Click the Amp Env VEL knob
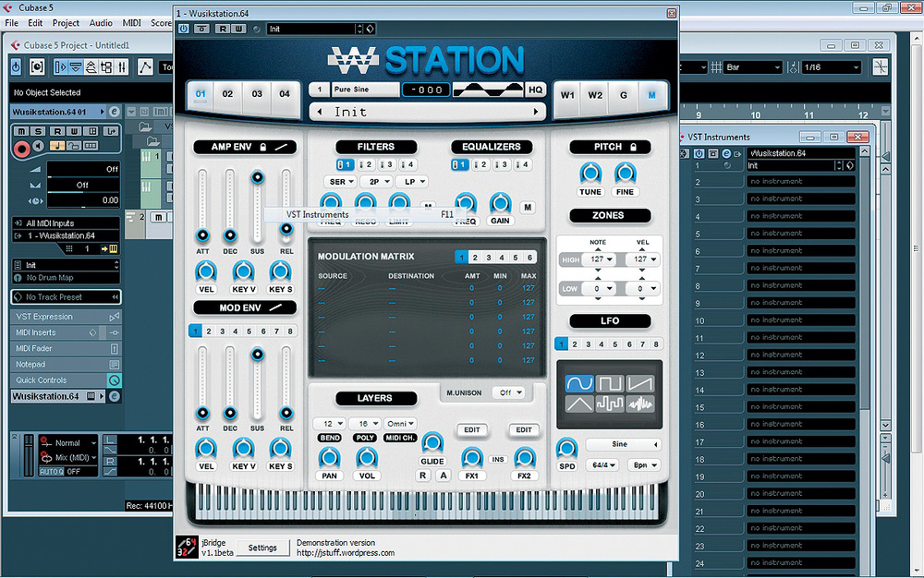Screen dimensions: 924x578 tap(206, 272)
